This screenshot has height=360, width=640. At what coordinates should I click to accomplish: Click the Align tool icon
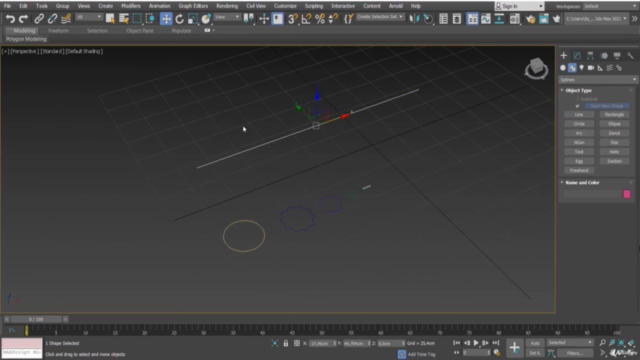click(x=428, y=19)
